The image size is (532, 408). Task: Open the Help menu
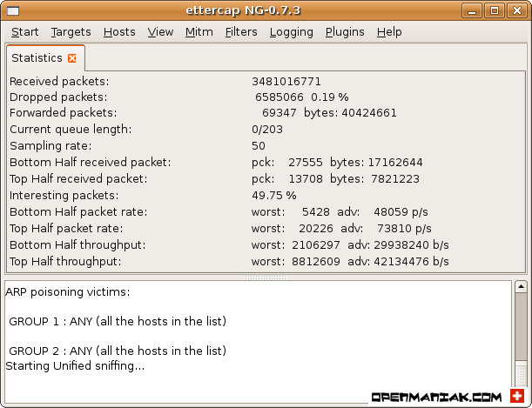pos(389,32)
